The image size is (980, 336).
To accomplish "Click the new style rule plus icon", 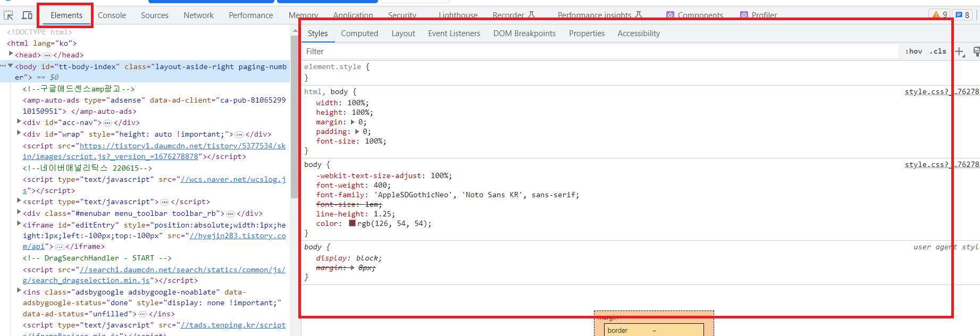I will tap(960, 52).
